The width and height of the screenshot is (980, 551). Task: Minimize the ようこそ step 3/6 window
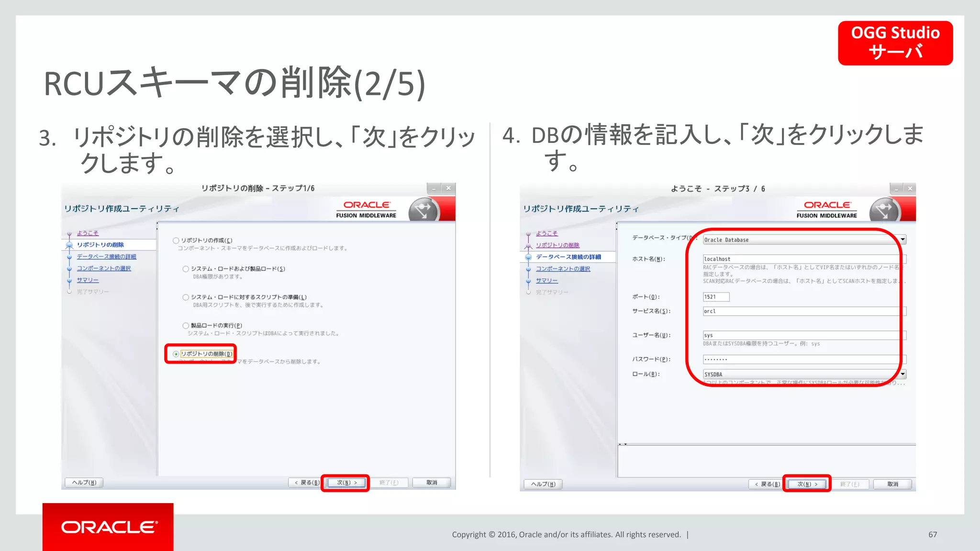(x=896, y=188)
